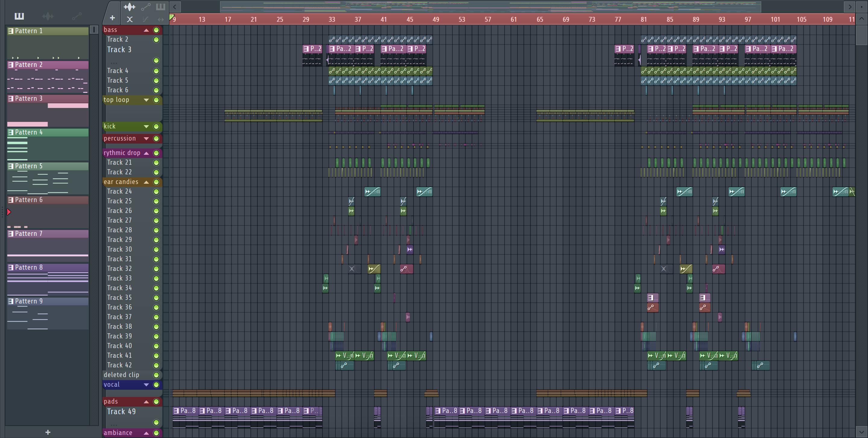
Task: Toggle mute on Track 32
Action: pyautogui.click(x=156, y=269)
